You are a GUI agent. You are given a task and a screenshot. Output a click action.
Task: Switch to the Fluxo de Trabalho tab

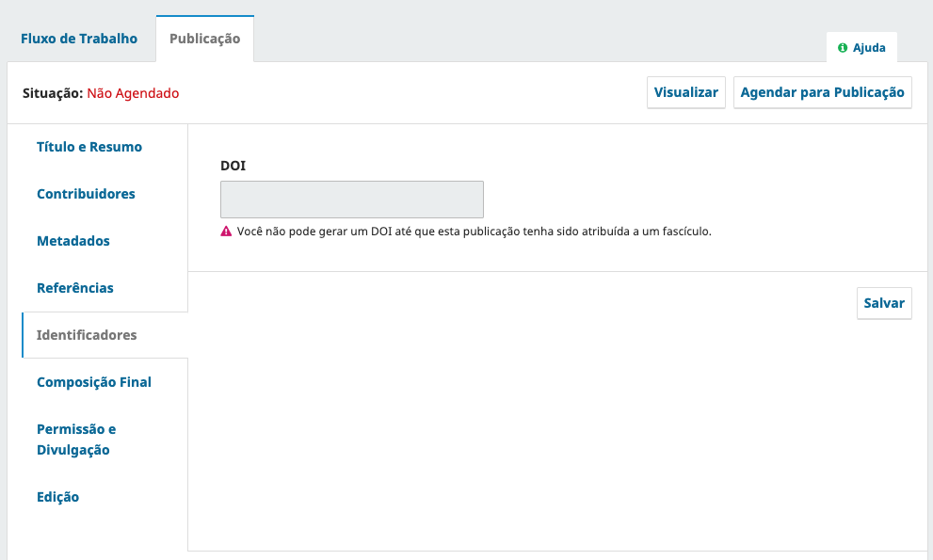pyautogui.click(x=79, y=39)
